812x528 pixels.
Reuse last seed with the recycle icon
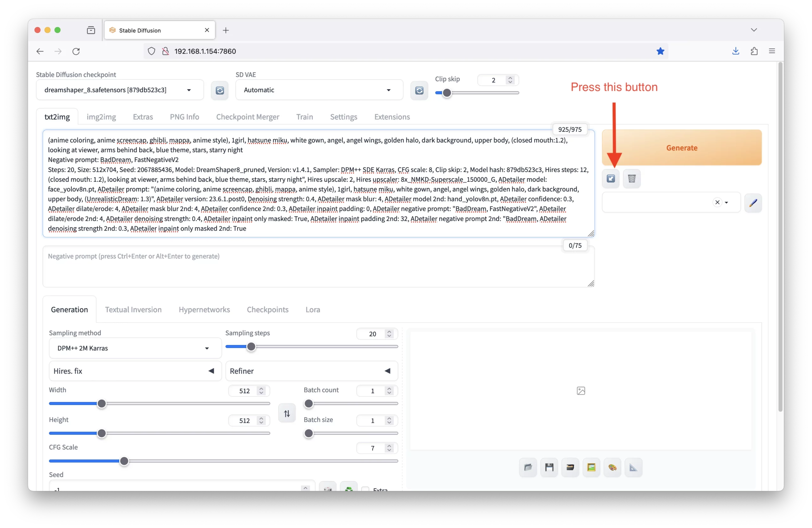[x=349, y=487]
